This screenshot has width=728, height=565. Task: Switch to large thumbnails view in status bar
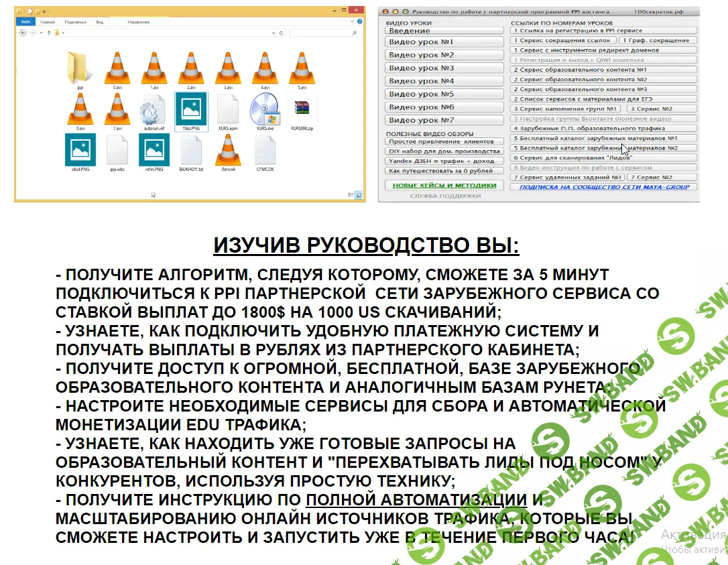[358, 195]
